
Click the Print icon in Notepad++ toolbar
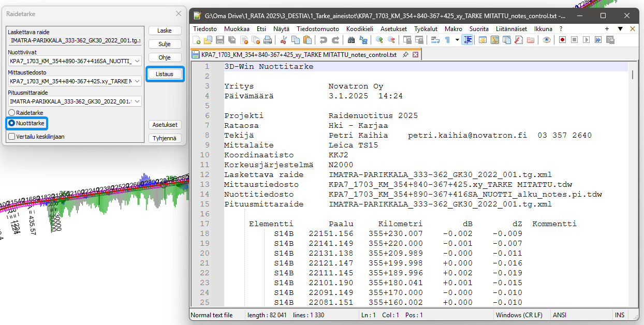[268, 40]
